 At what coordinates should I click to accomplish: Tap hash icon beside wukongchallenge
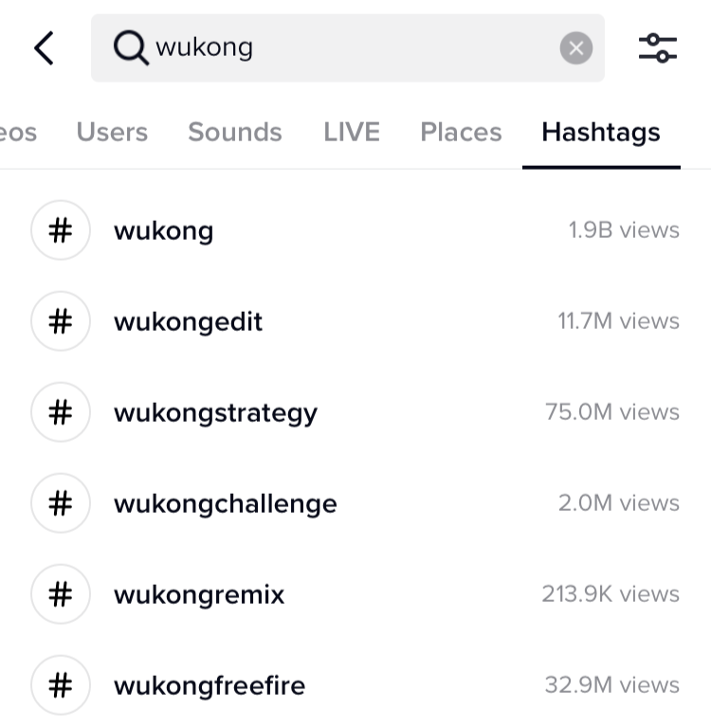tap(61, 503)
